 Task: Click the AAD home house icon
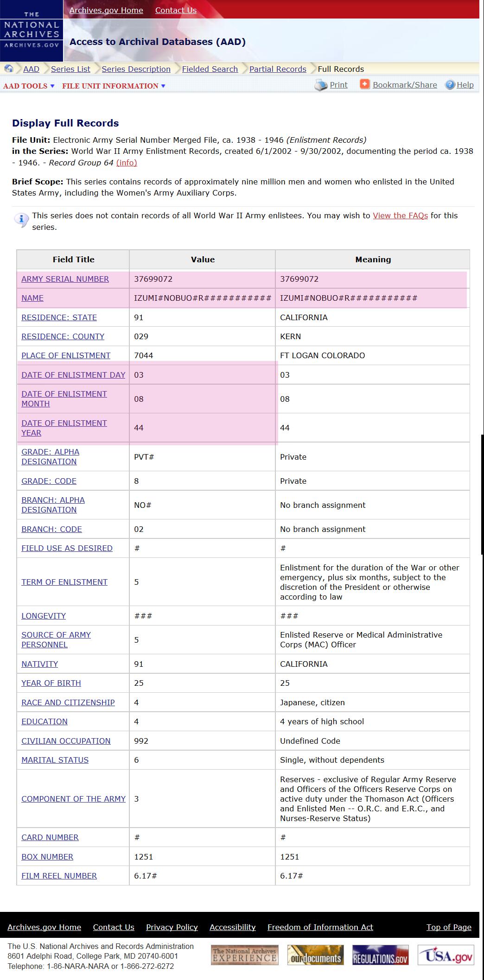(9, 69)
